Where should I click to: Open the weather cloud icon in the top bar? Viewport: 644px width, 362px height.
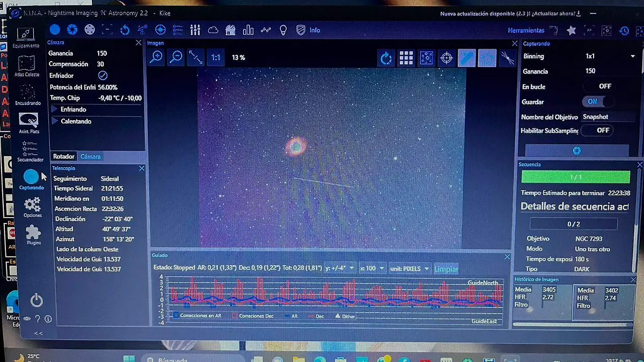pos(213,29)
